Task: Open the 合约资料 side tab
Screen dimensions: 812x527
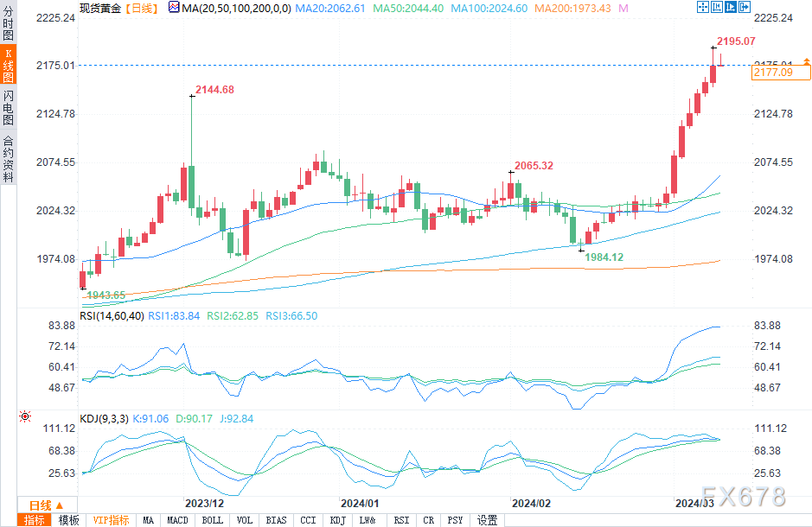Action: pyautogui.click(x=9, y=158)
